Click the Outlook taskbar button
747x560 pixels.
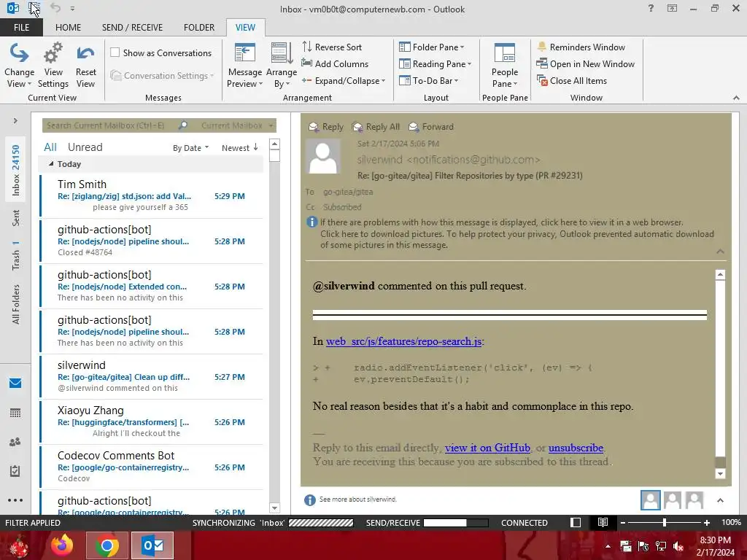pyautogui.click(x=152, y=545)
